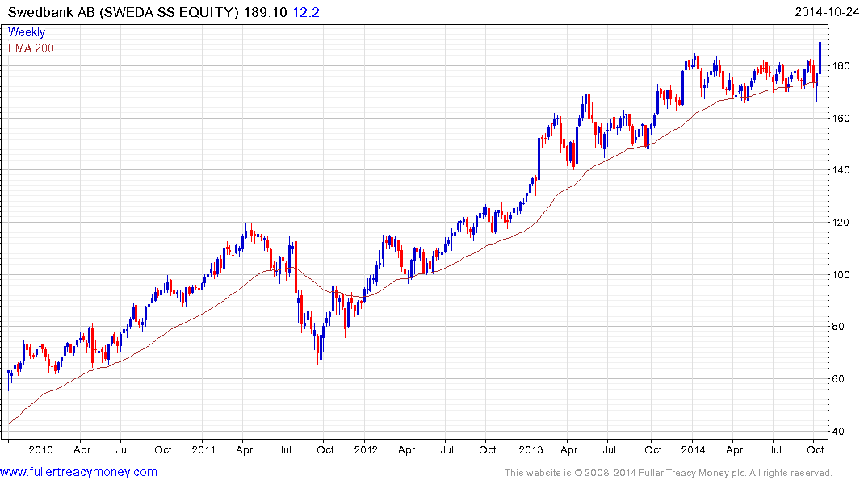Click the 2013 year label on time axis
This screenshot has width=868, height=484.
point(530,449)
